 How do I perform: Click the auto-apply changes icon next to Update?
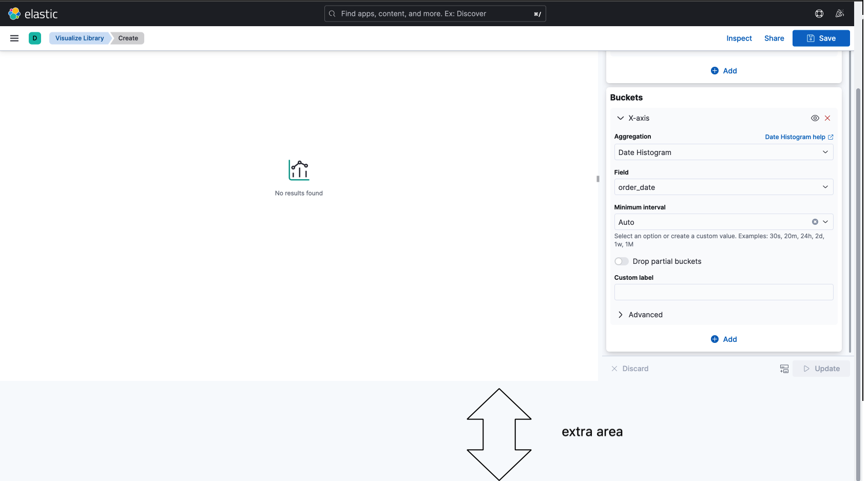pos(784,369)
